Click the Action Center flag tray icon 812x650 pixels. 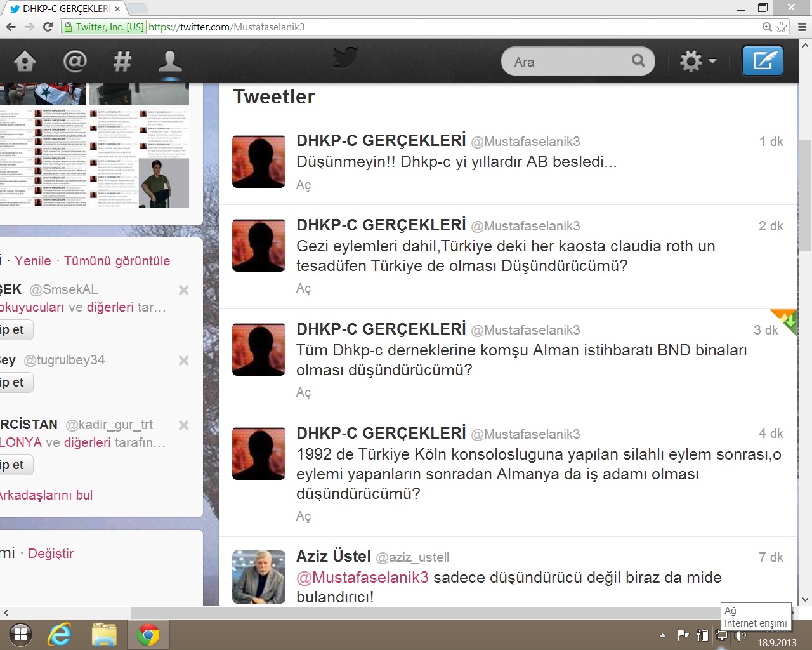[x=683, y=635]
